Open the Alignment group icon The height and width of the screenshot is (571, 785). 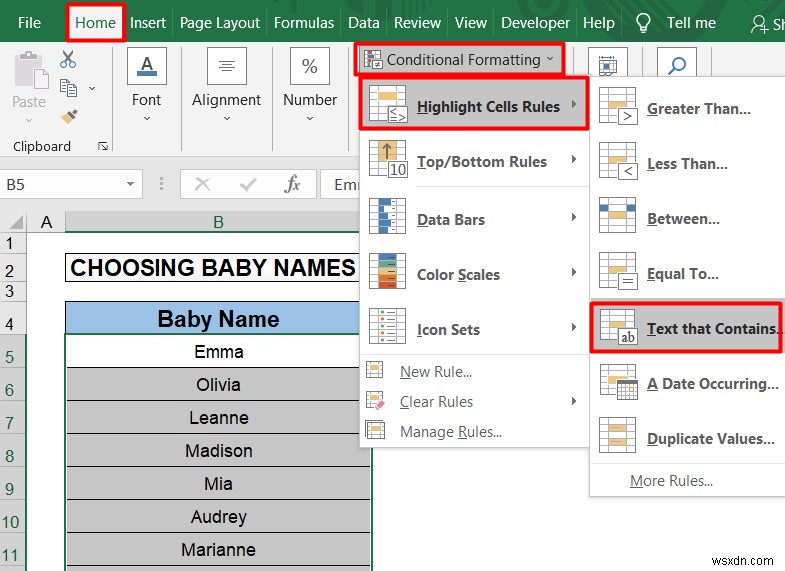pos(227,66)
